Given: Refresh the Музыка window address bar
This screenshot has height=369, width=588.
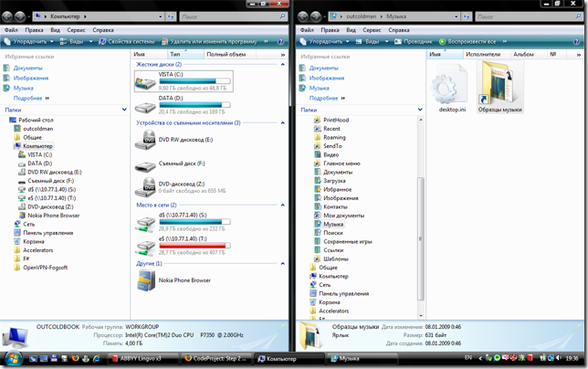Looking at the screenshot, I should (x=467, y=16).
